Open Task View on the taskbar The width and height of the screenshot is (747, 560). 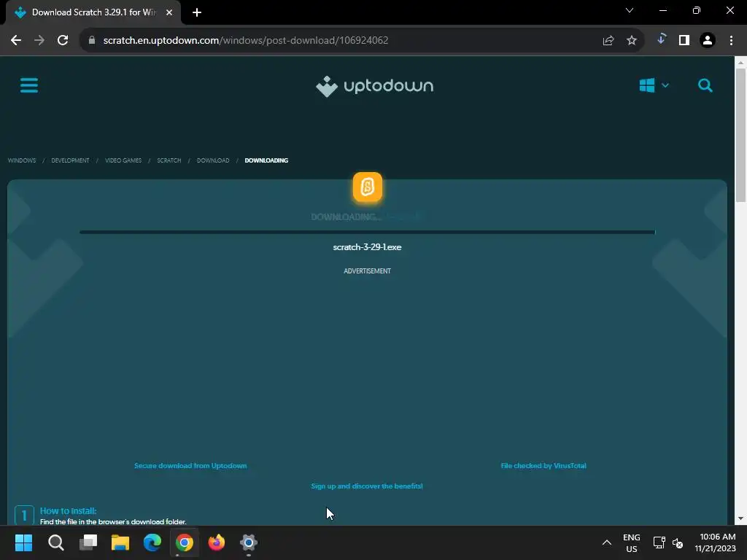point(88,542)
